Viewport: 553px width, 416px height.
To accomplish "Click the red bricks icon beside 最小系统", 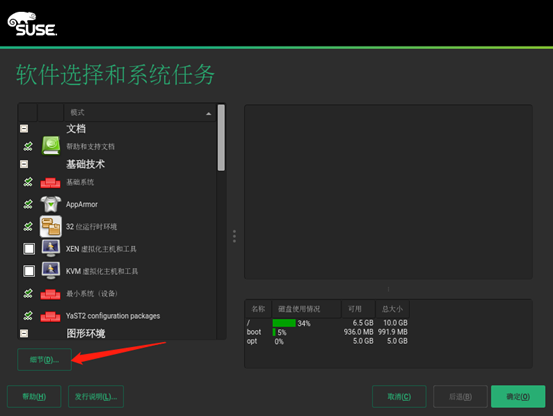I will pyautogui.click(x=50, y=294).
